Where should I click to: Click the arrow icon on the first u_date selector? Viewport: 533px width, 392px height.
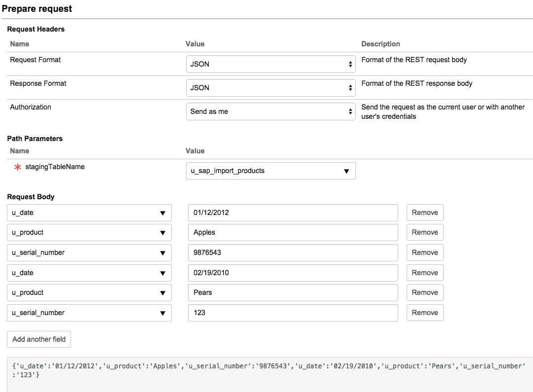pyautogui.click(x=164, y=213)
